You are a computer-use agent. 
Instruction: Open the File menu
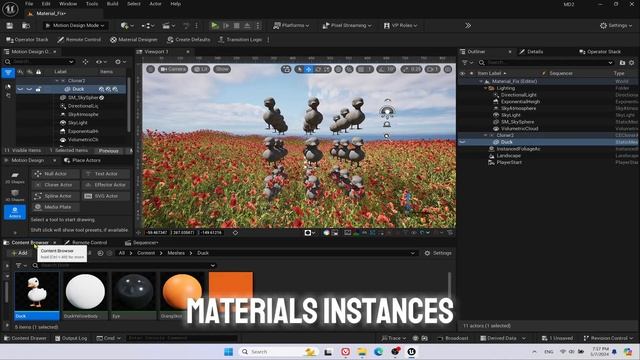[29, 4]
